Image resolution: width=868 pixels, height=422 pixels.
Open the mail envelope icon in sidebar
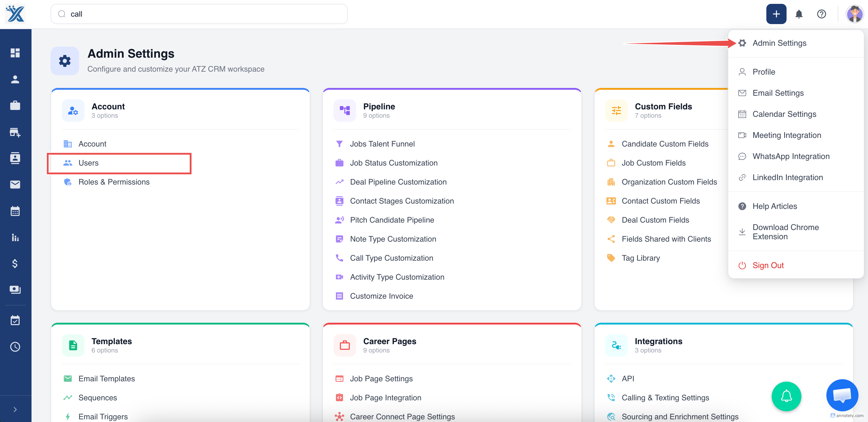pyautogui.click(x=15, y=184)
